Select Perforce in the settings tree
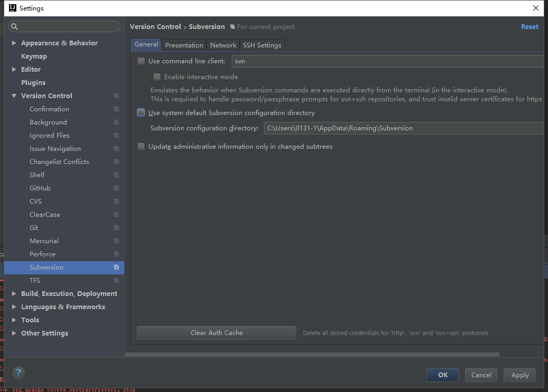 42,254
